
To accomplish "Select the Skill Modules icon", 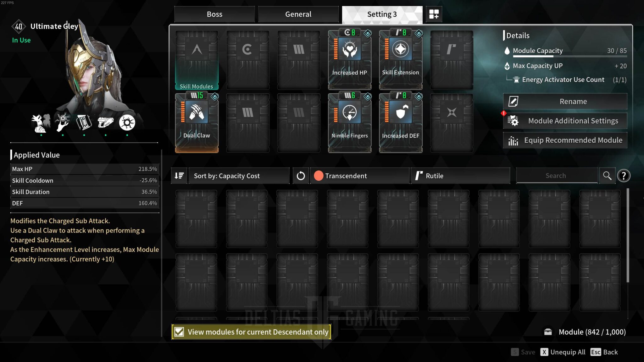I will pyautogui.click(x=196, y=59).
